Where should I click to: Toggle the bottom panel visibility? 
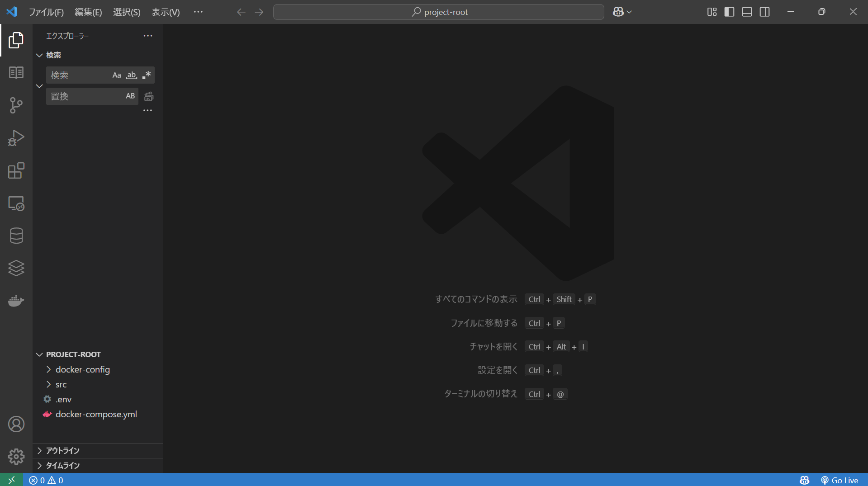click(747, 12)
